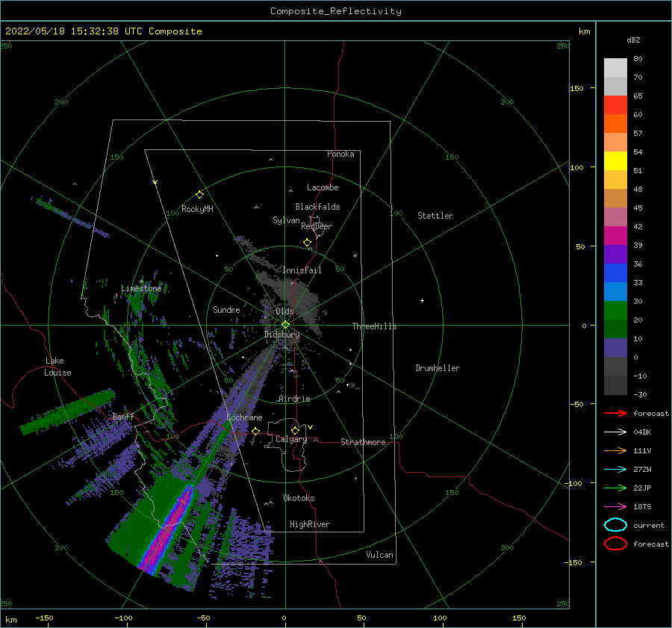Select the green 30 dBZ color swatch
672x628 pixels.
pyautogui.click(x=615, y=310)
